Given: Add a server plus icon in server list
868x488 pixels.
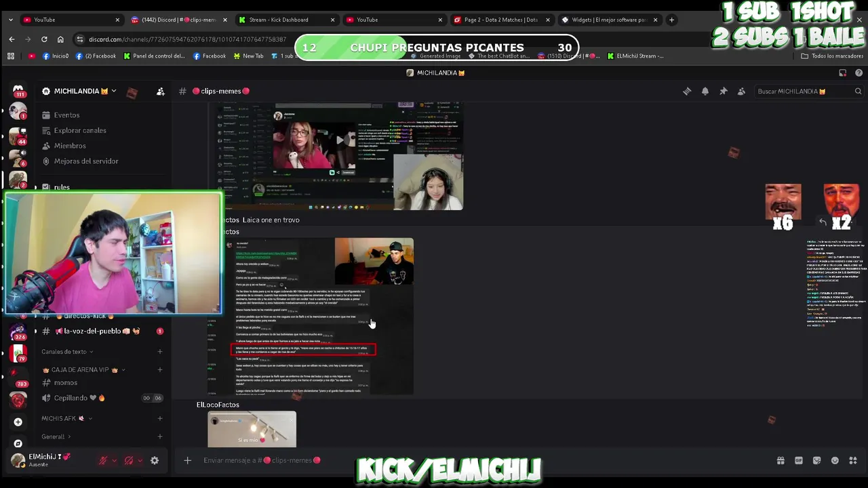Looking at the screenshot, I should click(18, 422).
